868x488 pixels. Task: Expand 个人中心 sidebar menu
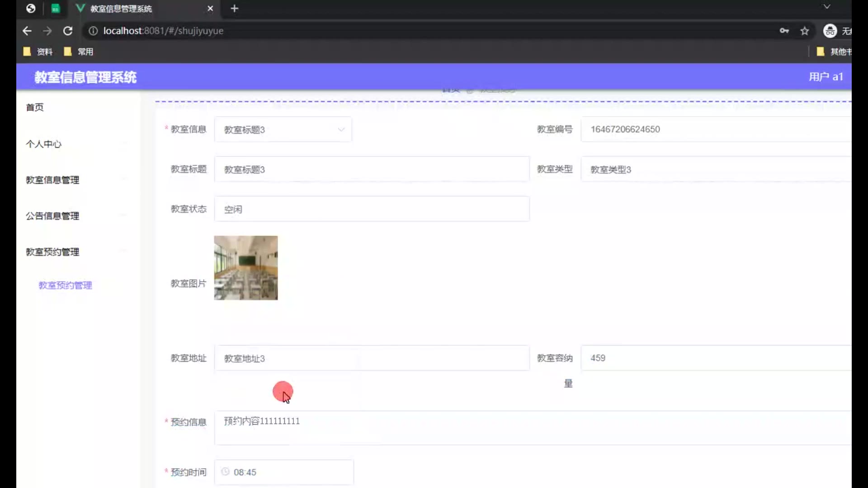point(44,144)
